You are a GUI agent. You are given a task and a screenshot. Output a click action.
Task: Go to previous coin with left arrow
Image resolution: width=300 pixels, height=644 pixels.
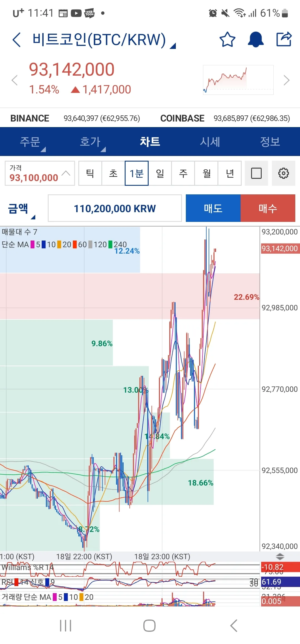tap(14, 80)
